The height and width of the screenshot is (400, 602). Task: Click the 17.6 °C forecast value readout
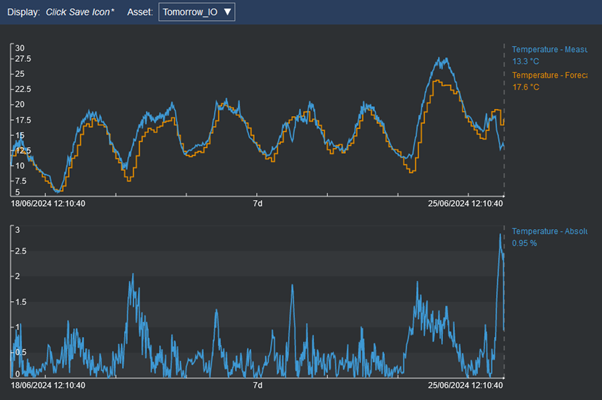pos(526,88)
